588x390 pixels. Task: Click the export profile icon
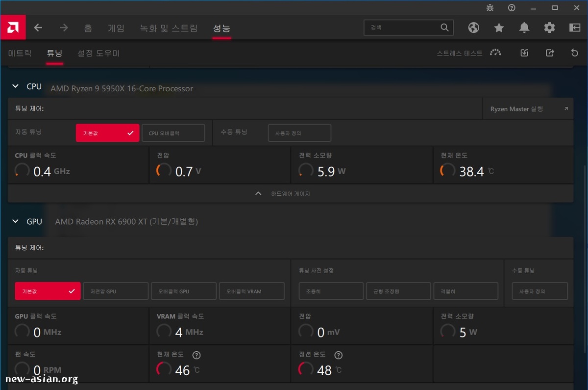click(550, 53)
